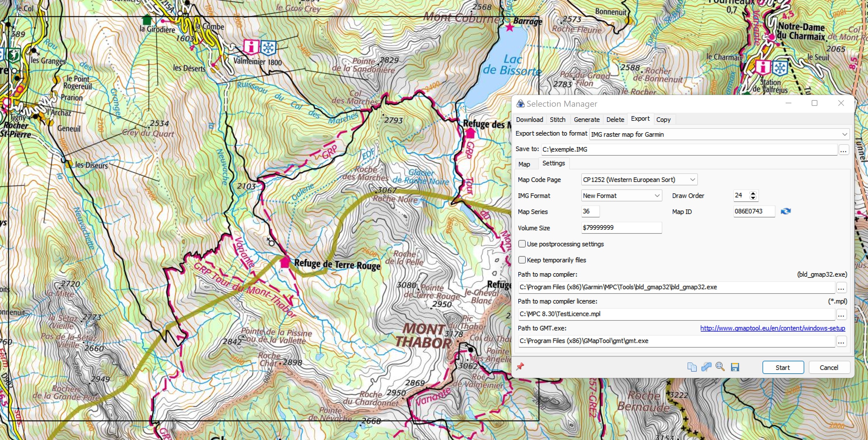The height and width of the screenshot is (440, 868).
Task: Click the pink refuge marker at Terre Rouge
Action: tap(285, 262)
